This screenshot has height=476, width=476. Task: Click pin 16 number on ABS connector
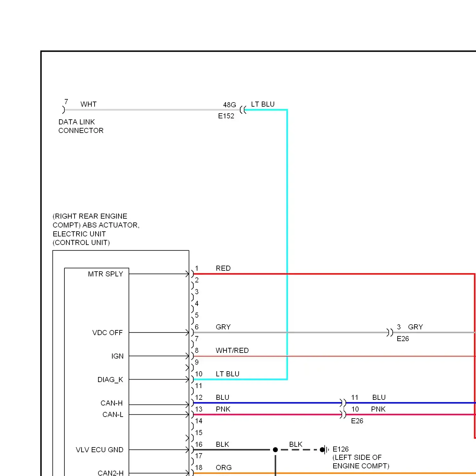199,445
